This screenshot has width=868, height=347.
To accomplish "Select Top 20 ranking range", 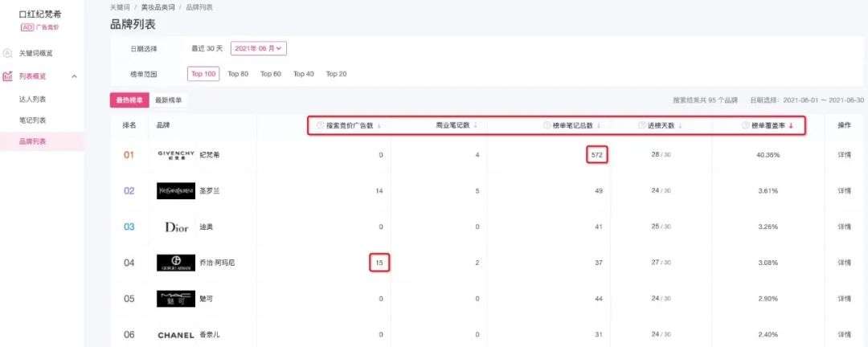I will tap(336, 74).
